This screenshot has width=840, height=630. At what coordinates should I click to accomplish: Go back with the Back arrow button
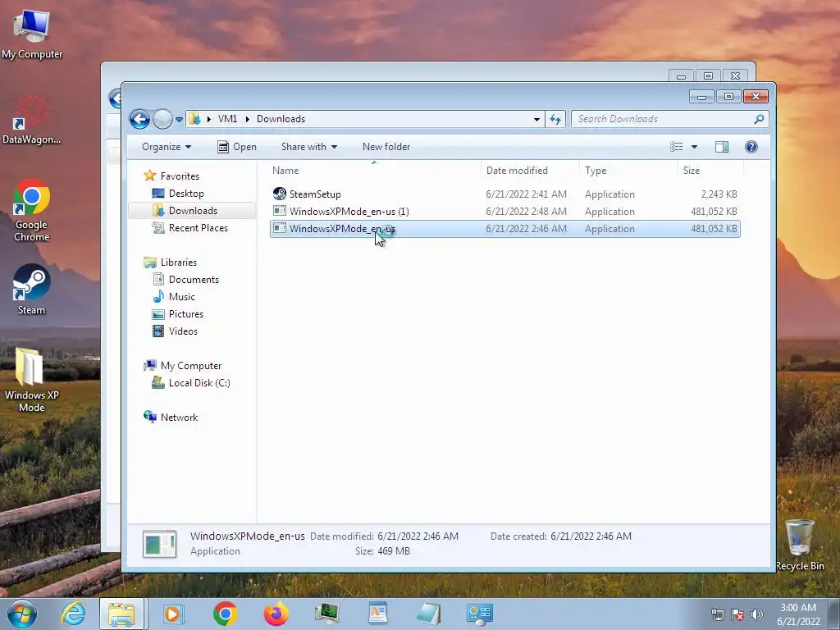[139, 119]
